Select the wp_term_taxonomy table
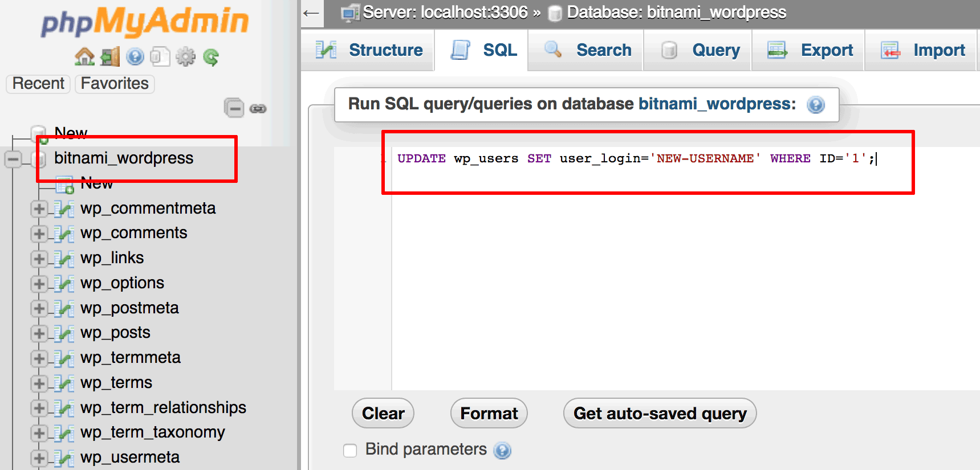Viewport: 980px width, 470px height. (153, 432)
